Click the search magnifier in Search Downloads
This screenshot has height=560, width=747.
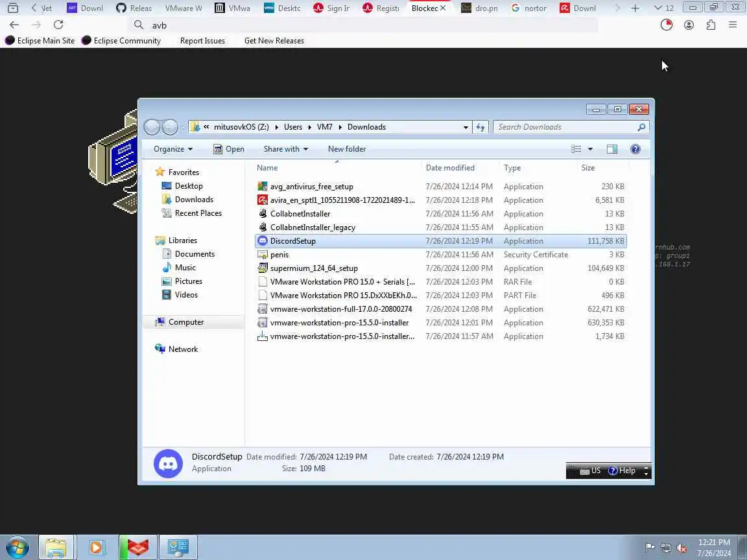pos(641,127)
